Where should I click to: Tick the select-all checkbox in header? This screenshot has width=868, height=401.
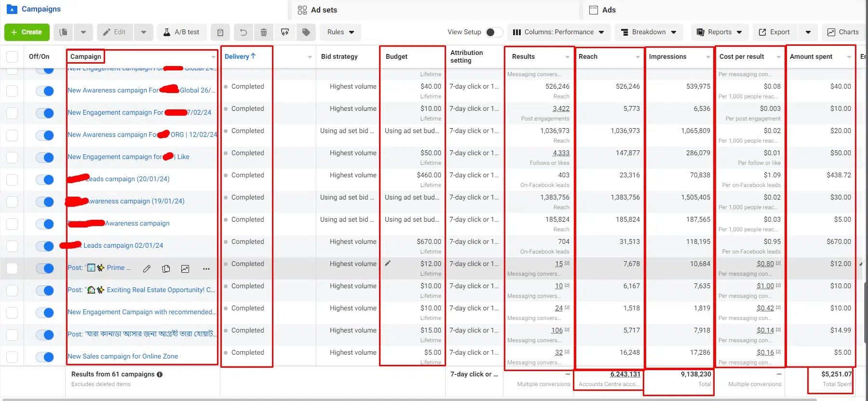12,57
